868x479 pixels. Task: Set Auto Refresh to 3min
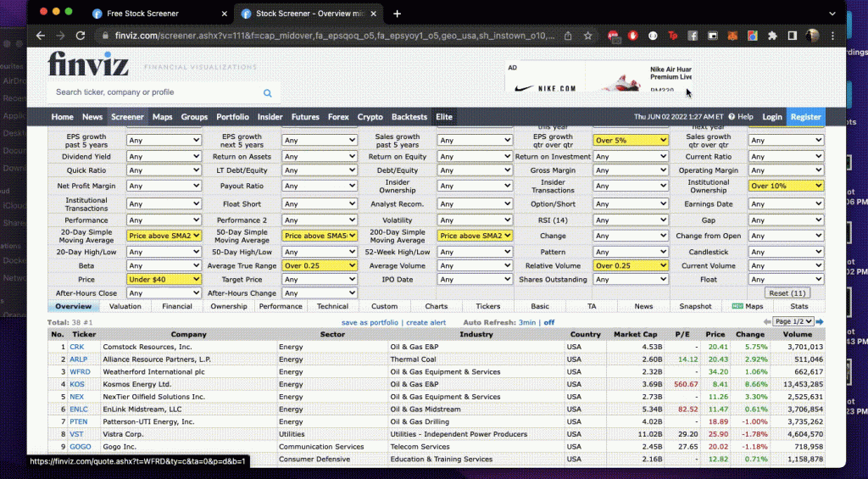[x=526, y=322]
